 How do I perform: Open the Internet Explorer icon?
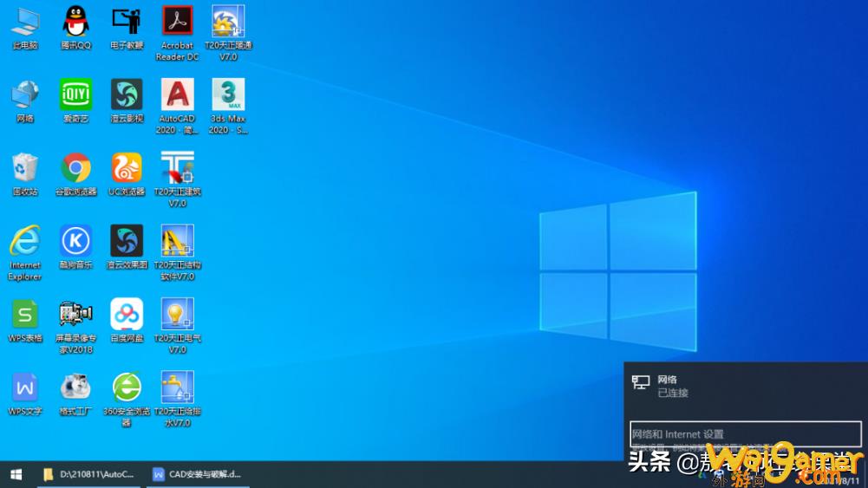25,253
